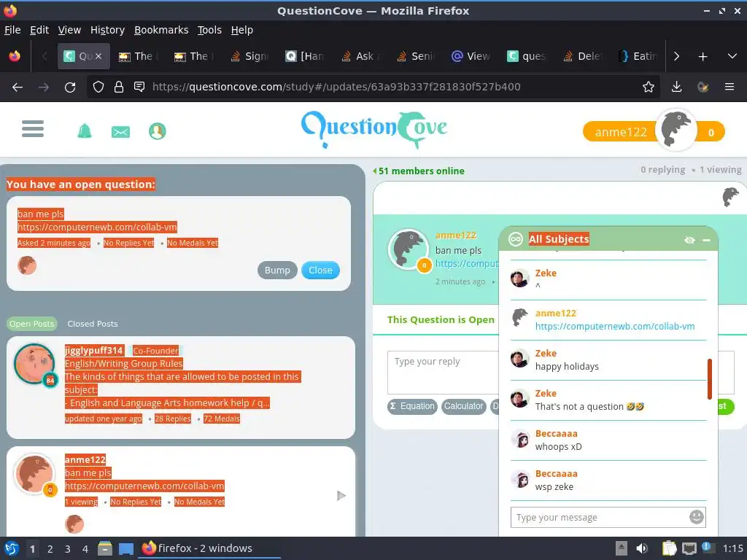Open English/Writing Group Rules post

[123, 363]
